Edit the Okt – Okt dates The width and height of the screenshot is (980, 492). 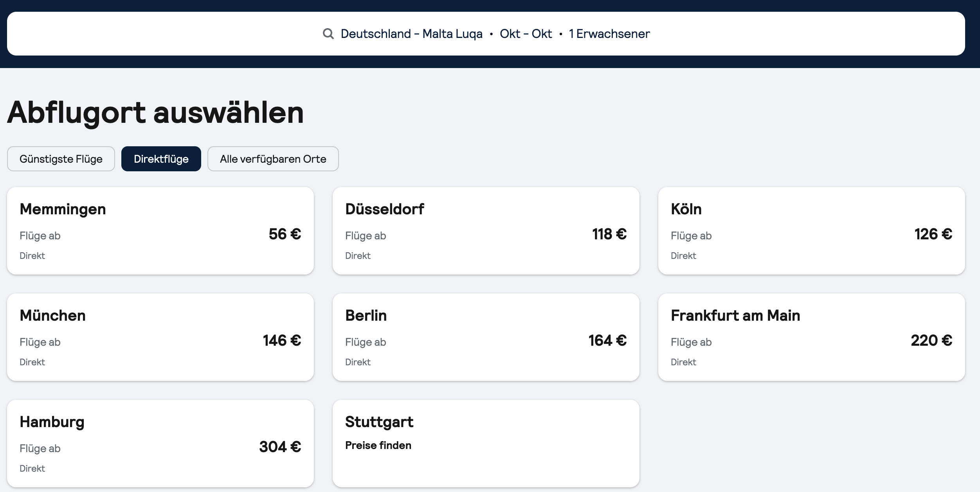coord(526,34)
